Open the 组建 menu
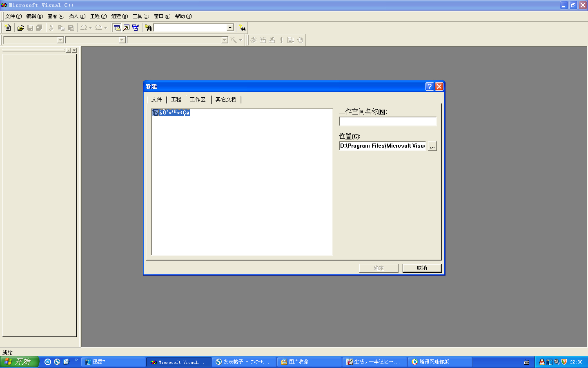 click(x=120, y=16)
